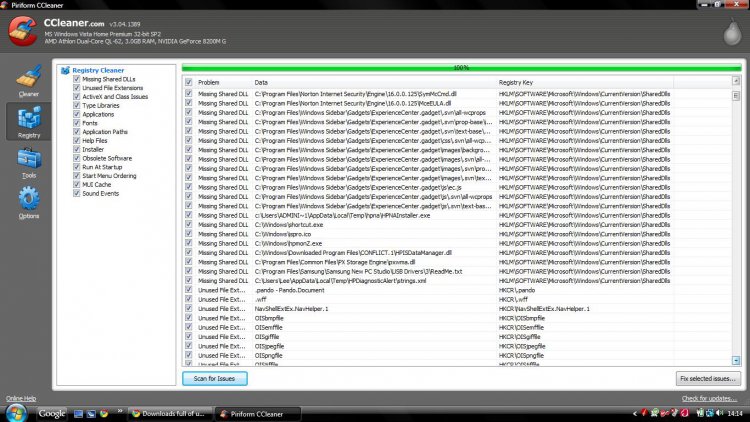Toggle the select-all checkbox in results header

(x=188, y=82)
